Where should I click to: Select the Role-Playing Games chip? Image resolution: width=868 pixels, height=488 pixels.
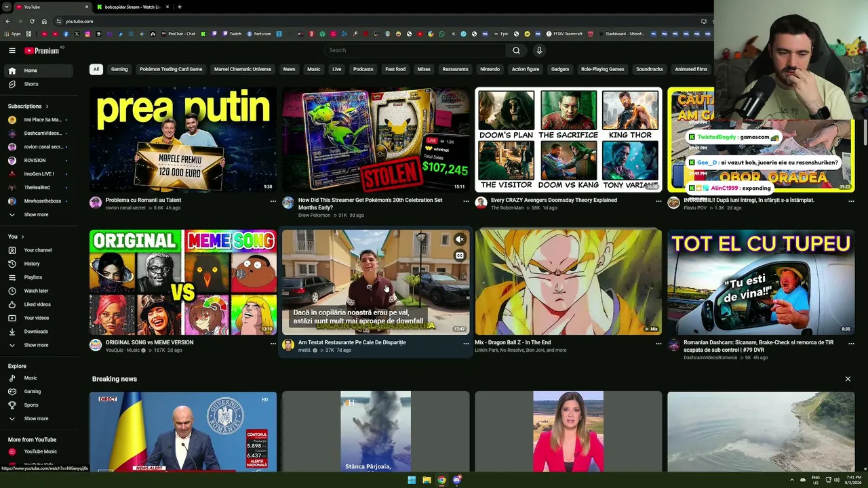(602, 69)
